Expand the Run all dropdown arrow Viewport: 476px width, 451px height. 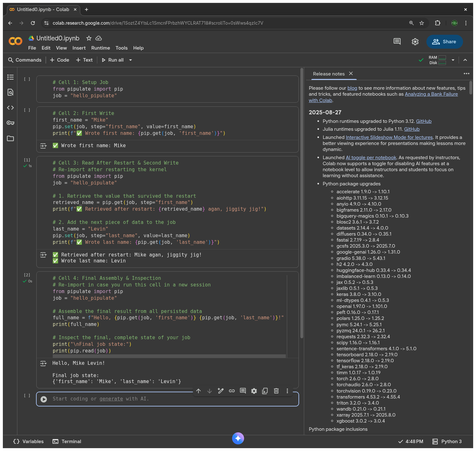pos(130,60)
